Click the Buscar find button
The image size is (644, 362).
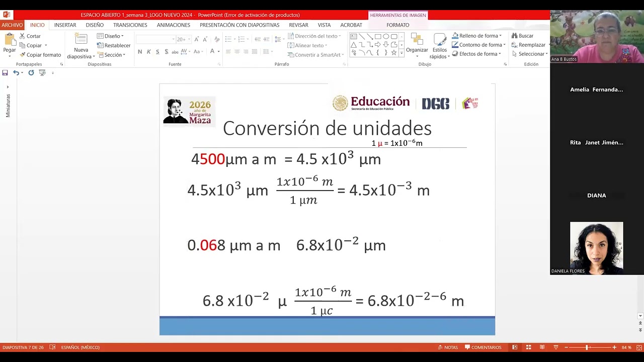(522, 36)
